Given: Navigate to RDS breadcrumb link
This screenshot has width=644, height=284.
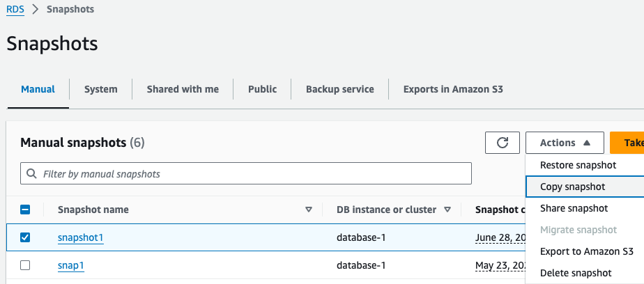Looking at the screenshot, I should (14, 10).
